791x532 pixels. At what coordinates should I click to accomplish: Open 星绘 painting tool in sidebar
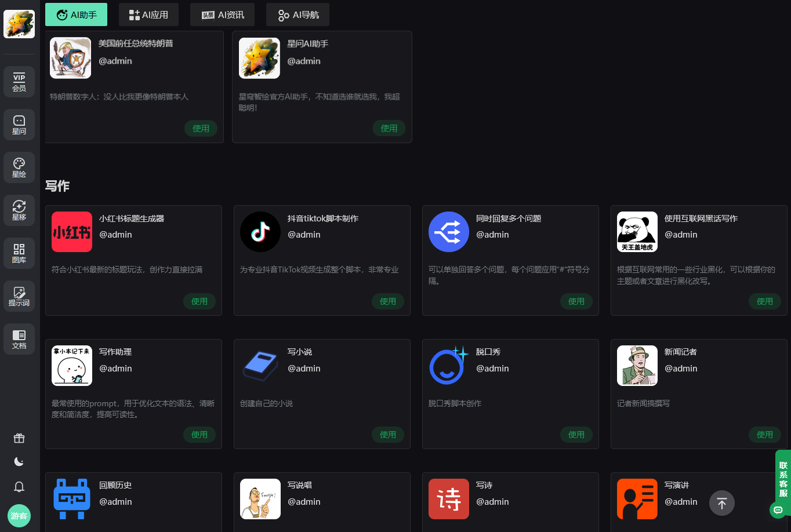pos(19,167)
